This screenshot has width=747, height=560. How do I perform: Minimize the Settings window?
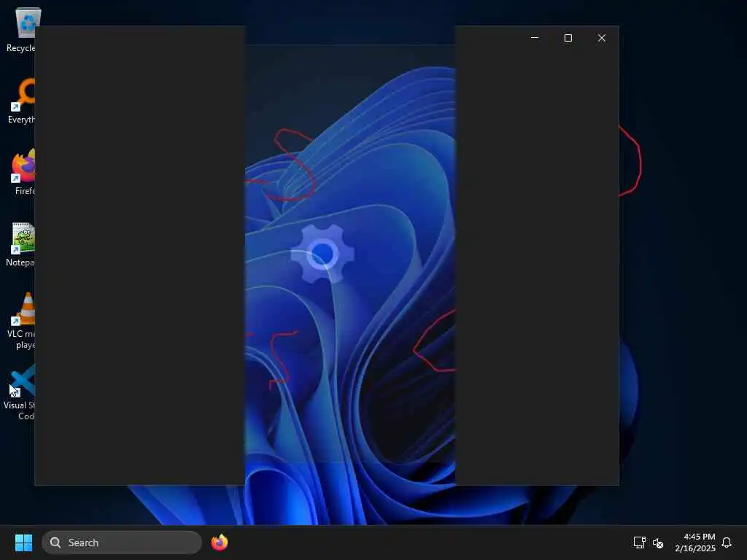pos(535,38)
